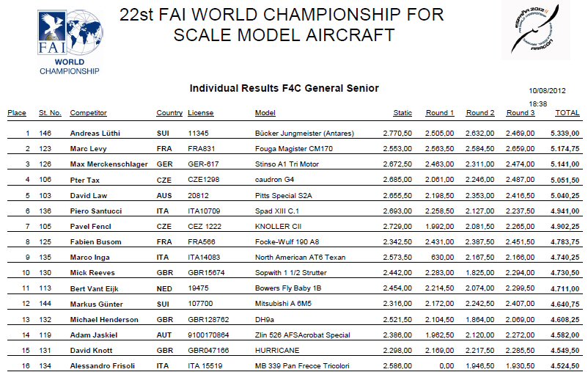Click the Fouga Magister CM170 model entry

(293, 149)
